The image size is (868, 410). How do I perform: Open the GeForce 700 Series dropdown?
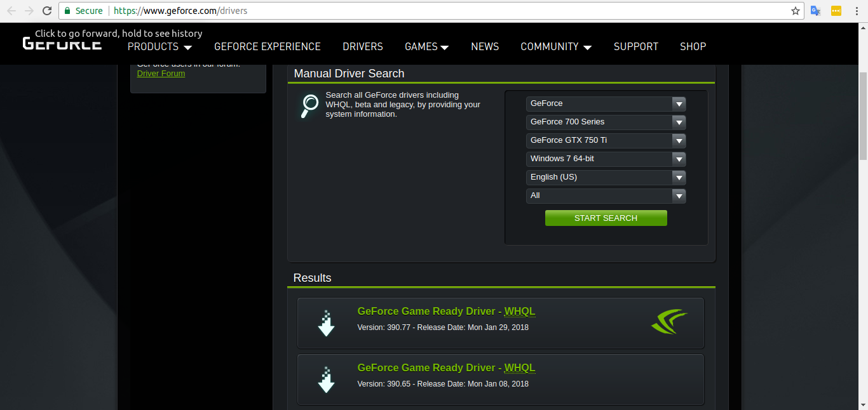pos(606,122)
